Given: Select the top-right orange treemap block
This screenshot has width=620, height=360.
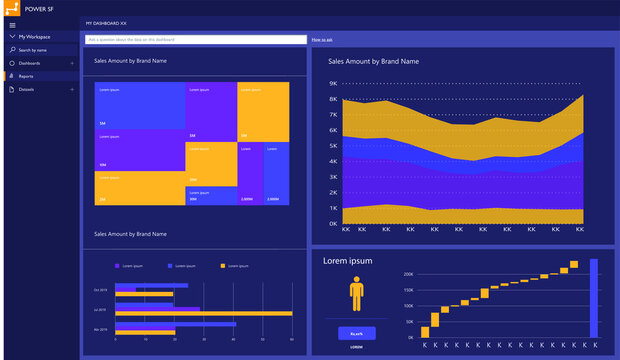Looking at the screenshot, I should pyautogui.click(x=263, y=112).
